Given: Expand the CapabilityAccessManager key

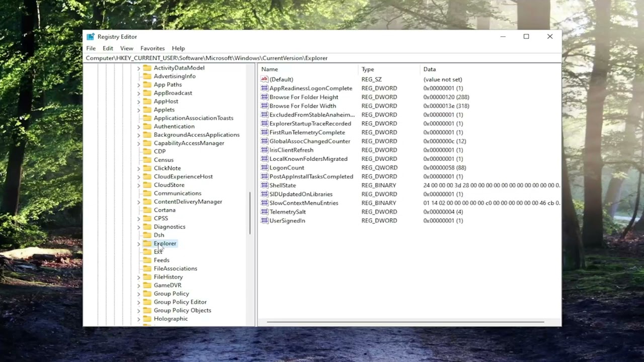Looking at the screenshot, I should pyautogui.click(x=138, y=143).
